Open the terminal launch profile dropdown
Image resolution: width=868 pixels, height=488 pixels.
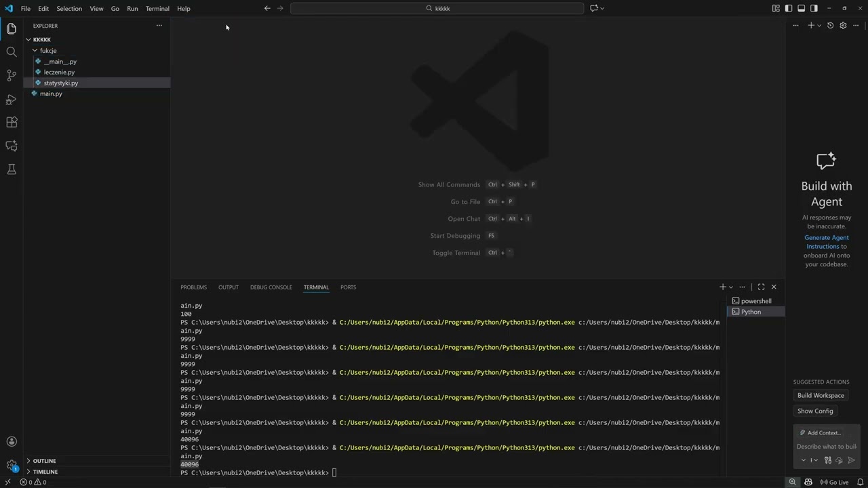(x=731, y=287)
